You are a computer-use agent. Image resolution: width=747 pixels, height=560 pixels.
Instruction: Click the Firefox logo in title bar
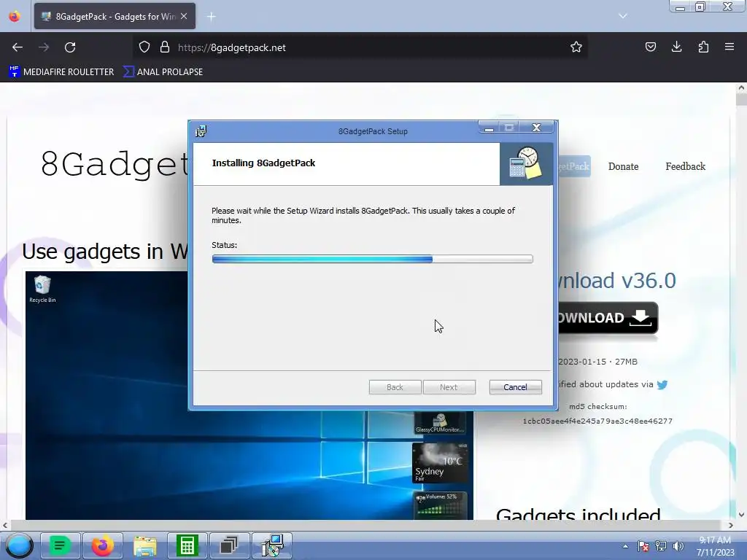point(15,16)
